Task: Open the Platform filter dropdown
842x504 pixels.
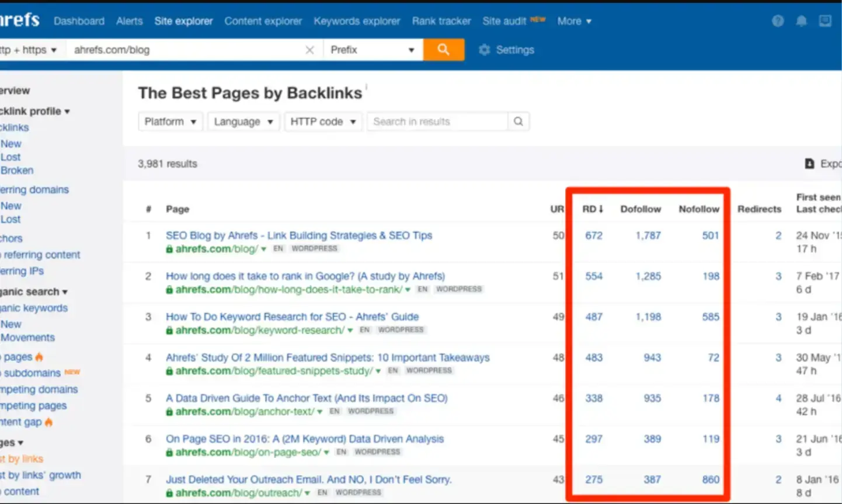Action: click(x=170, y=121)
